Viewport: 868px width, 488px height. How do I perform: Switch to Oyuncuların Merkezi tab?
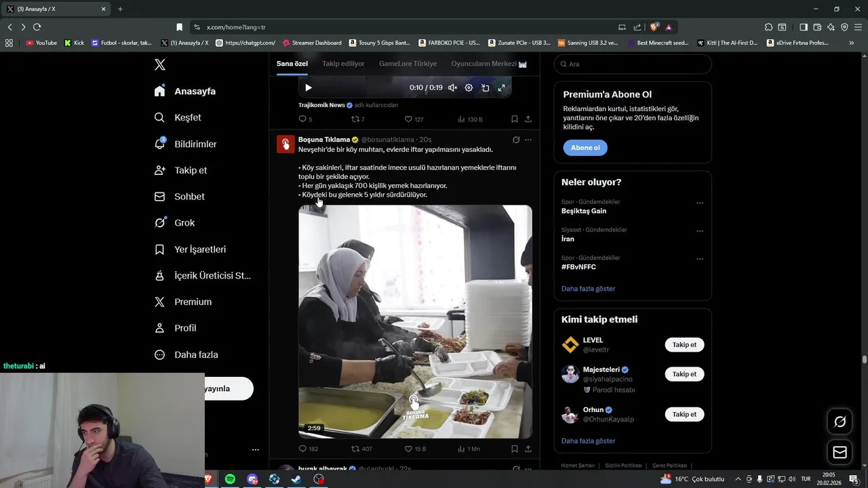(x=489, y=64)
